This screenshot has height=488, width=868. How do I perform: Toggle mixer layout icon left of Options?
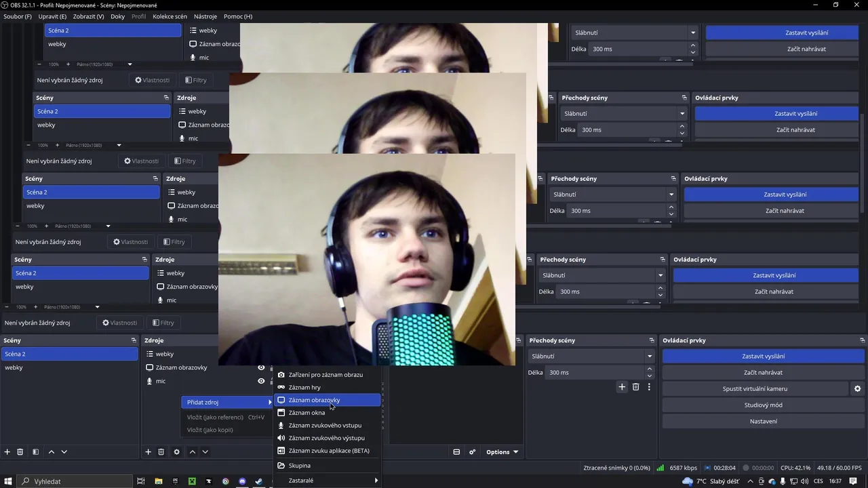pyautogui.click(x=456, y=452)
